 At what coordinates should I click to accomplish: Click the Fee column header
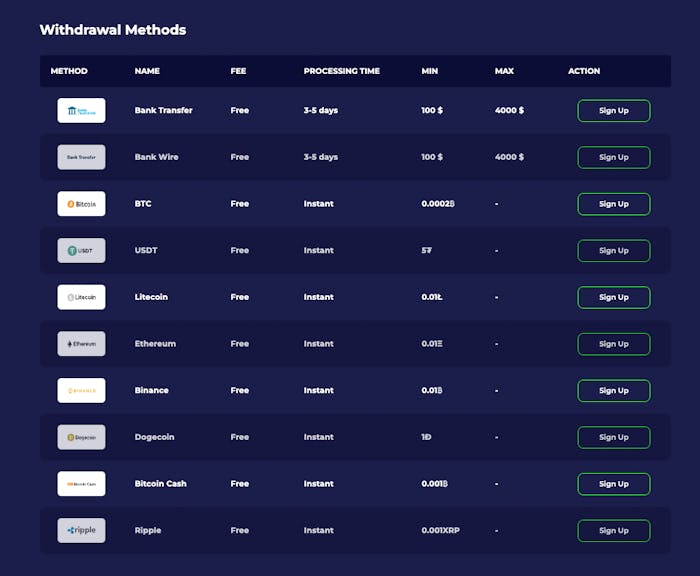point(238,71)
